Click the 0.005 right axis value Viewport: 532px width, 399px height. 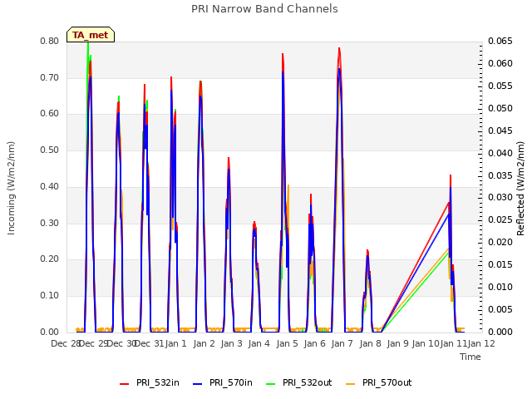point(500,309)
